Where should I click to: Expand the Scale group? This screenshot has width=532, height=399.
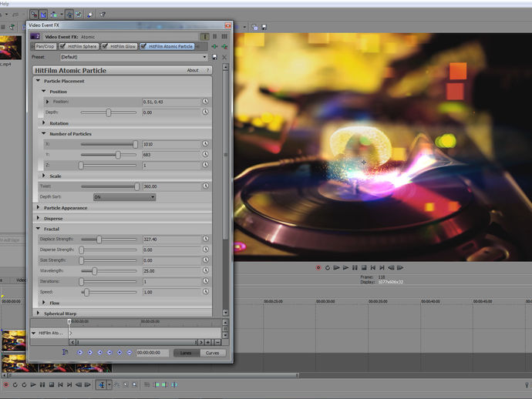coord(43,176)
